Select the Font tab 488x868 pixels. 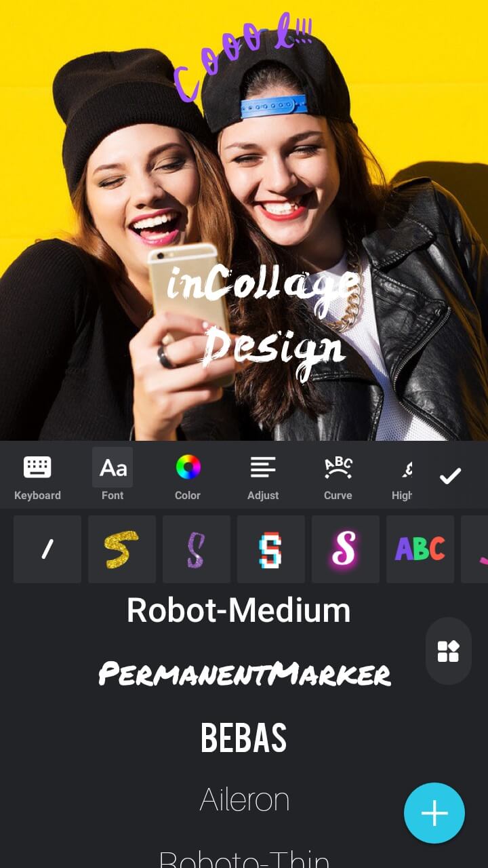(x=113, y=477)
